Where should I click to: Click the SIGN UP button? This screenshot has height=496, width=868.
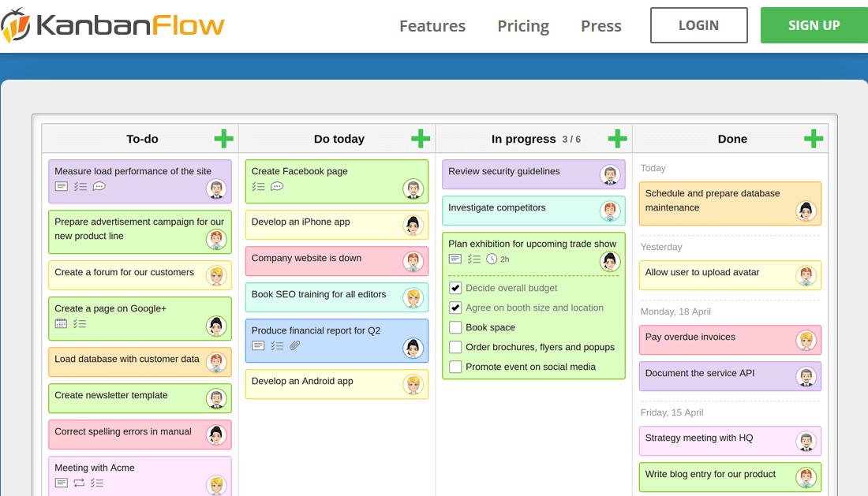click(814, 24)
